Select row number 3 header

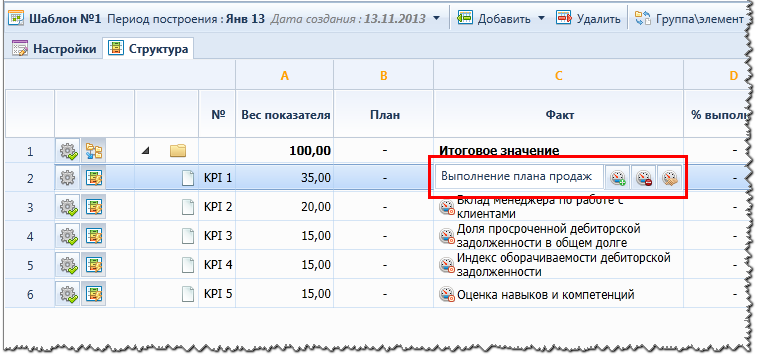30,207
